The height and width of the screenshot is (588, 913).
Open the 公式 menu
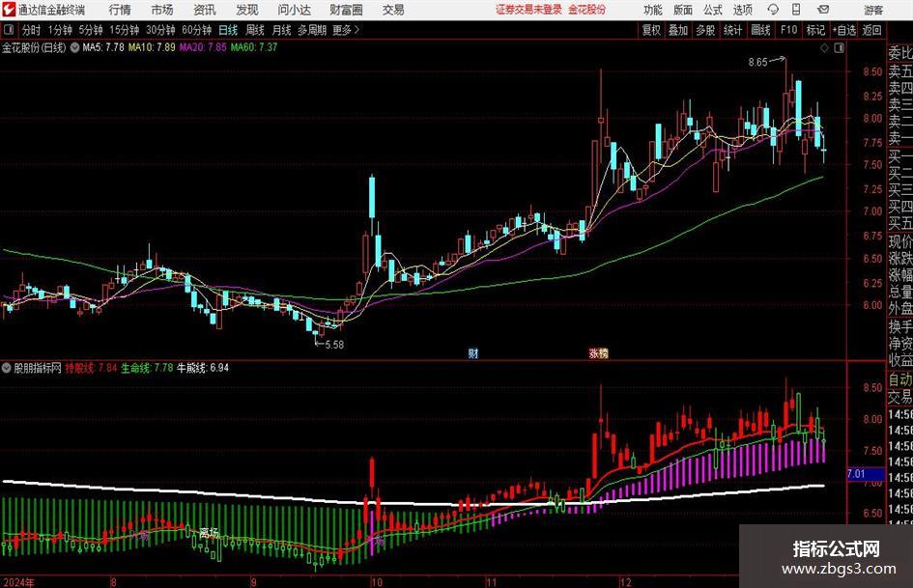(713, 10)
